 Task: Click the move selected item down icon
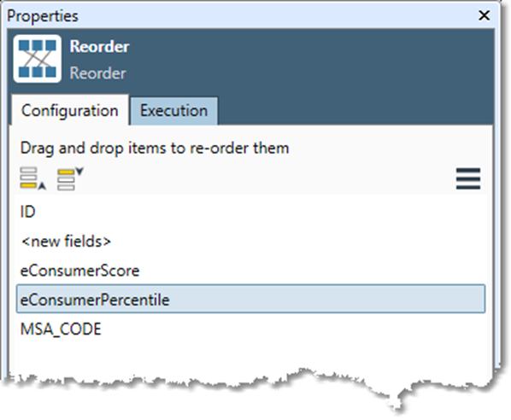pyautogui.click(x=70, y=178)
